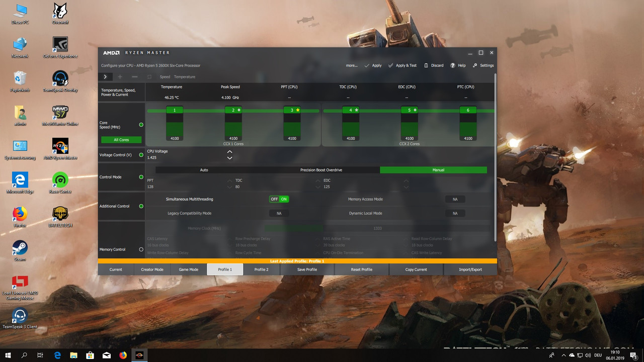The width and height of the screenshot is (644, 362).
Task: Open GeForce Experience desktop icon
Action: [60, 47]
